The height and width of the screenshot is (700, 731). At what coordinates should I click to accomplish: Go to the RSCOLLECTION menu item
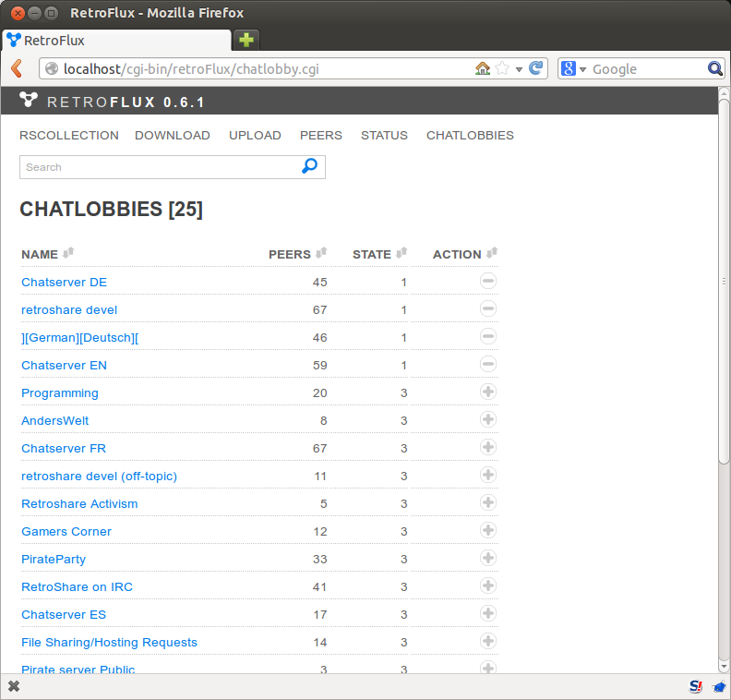69,135
